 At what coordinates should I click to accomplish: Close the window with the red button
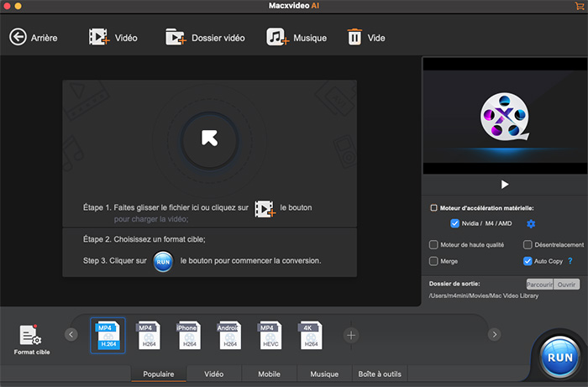7,6
